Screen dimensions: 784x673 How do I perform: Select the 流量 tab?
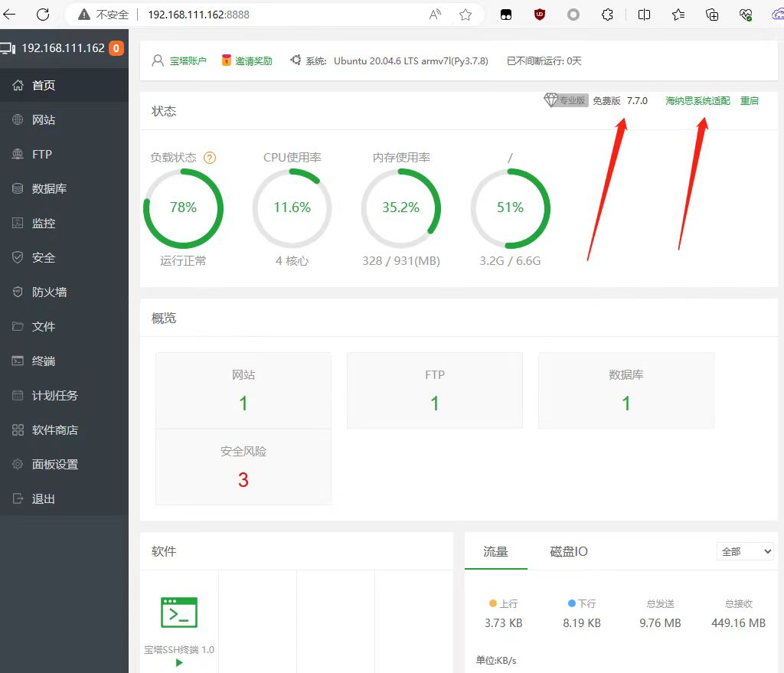(495, 551)
